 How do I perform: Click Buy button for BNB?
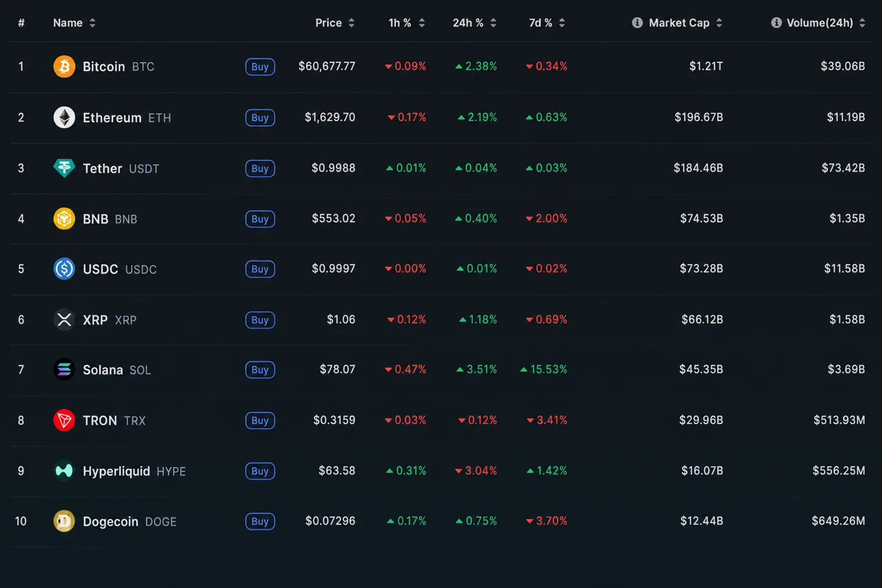coord(260,219)
